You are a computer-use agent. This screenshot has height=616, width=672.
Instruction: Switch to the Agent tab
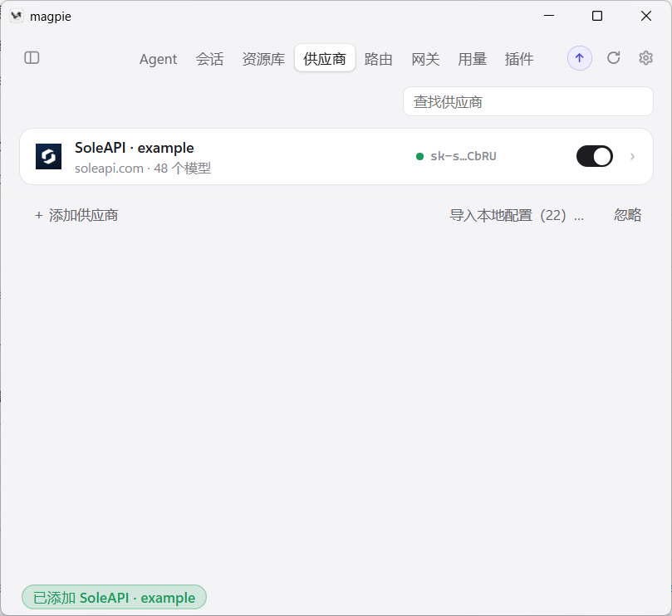coord(158,59)
